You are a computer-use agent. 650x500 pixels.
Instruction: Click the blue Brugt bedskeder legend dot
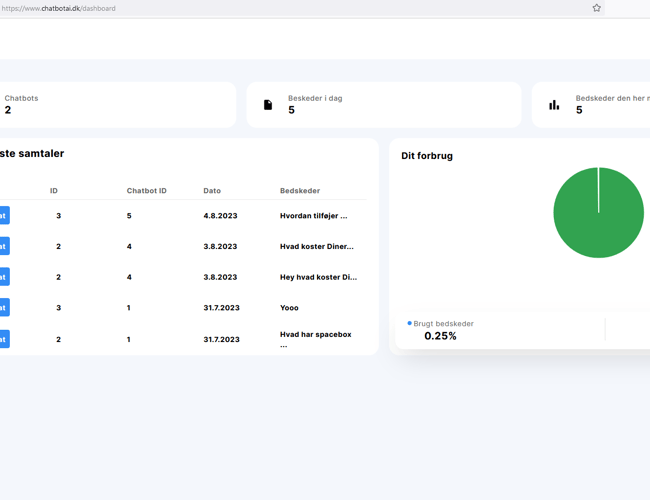[x=409, y=323]
